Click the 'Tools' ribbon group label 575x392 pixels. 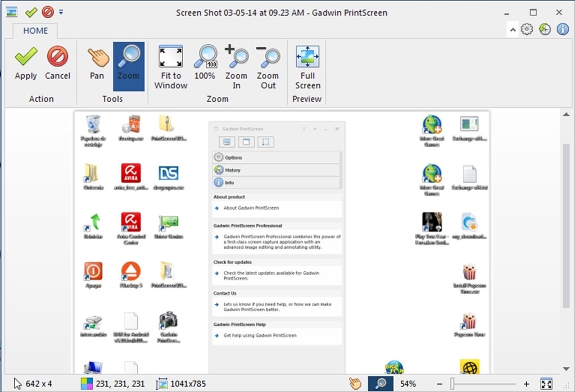[x=112, y=99]
